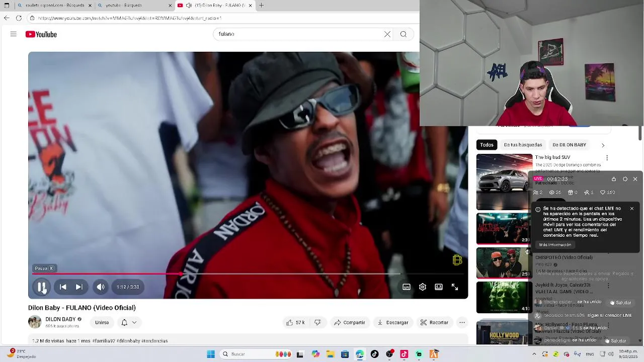Open the Windows Start menu
Viewport: 644px width, 362px height.
click(x=211, y=354)
